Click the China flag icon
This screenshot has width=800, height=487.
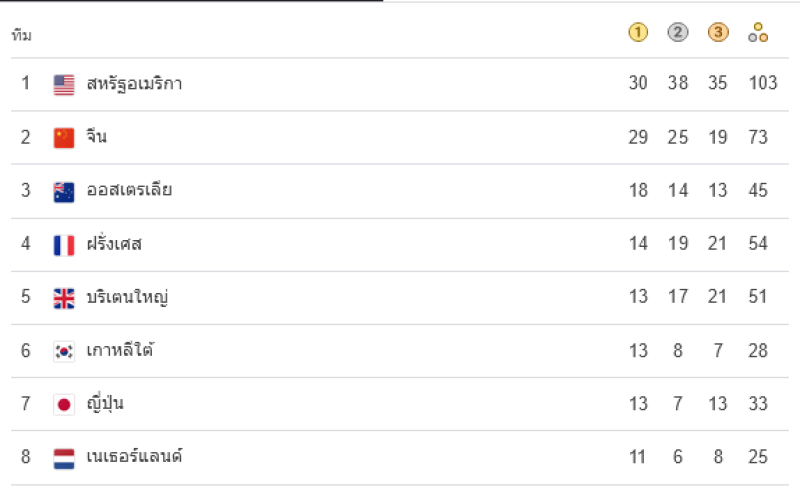tap(64, 138)
